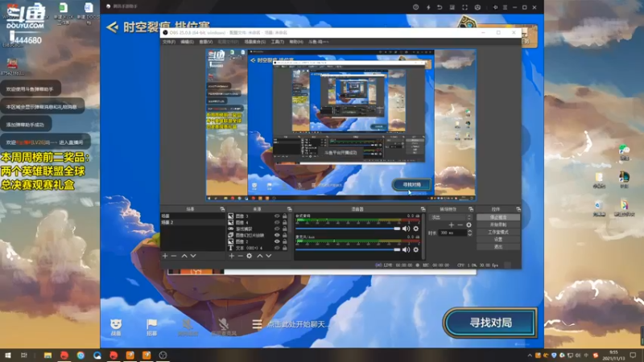Pop out the Audio Mixer dock panel
Image resolution: width=644 pixels, height=362 pixels.
pyautogui.click(x=423, y=209)
